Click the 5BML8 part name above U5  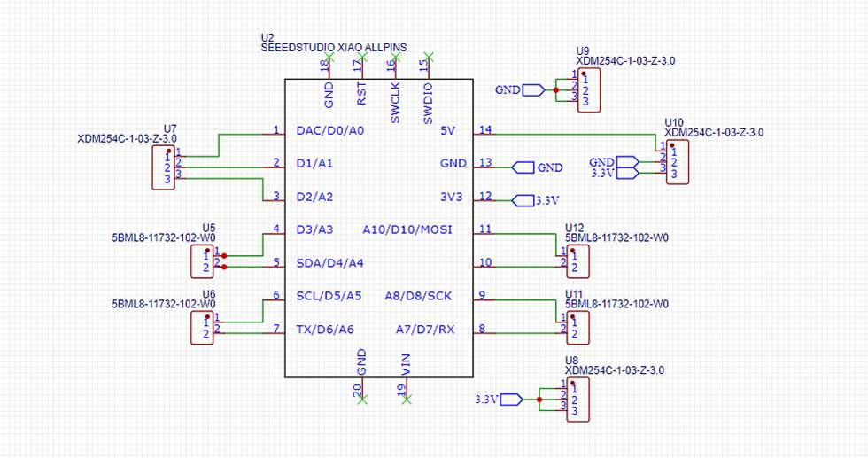point(164,237)
